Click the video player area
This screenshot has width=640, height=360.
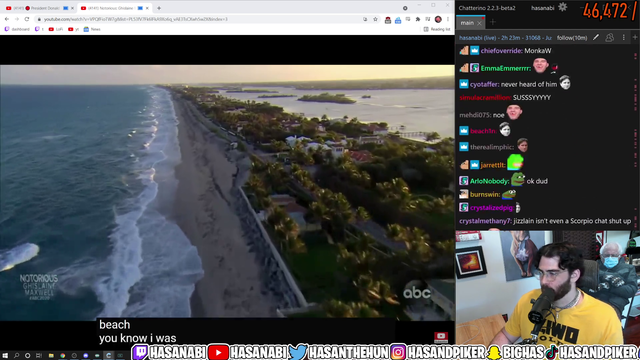pos(227,192)
